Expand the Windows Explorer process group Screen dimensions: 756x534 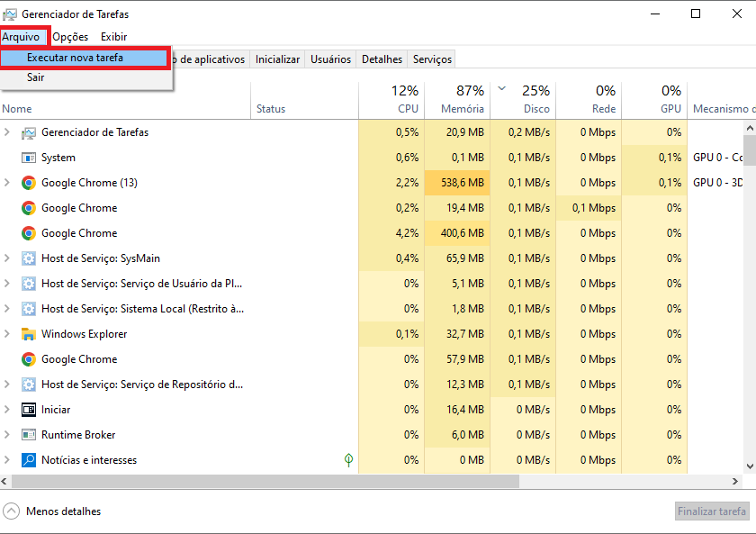tap(7, 333)
